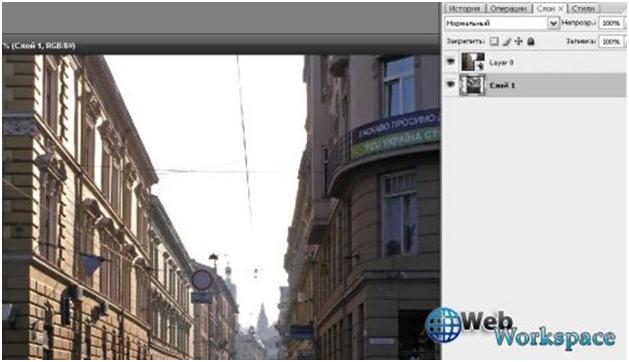The image size is (629, 362).
Task: Click the Нормальный blend mode combo box
Action: 501,23
